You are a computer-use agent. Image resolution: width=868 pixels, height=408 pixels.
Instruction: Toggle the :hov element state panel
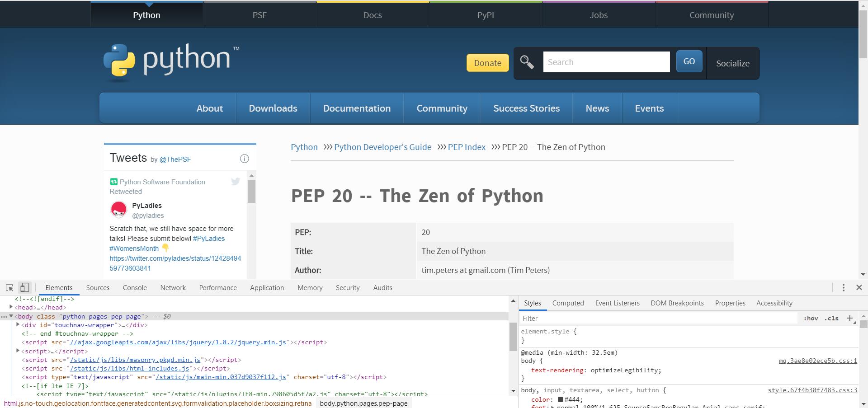(x=811, y=318)
